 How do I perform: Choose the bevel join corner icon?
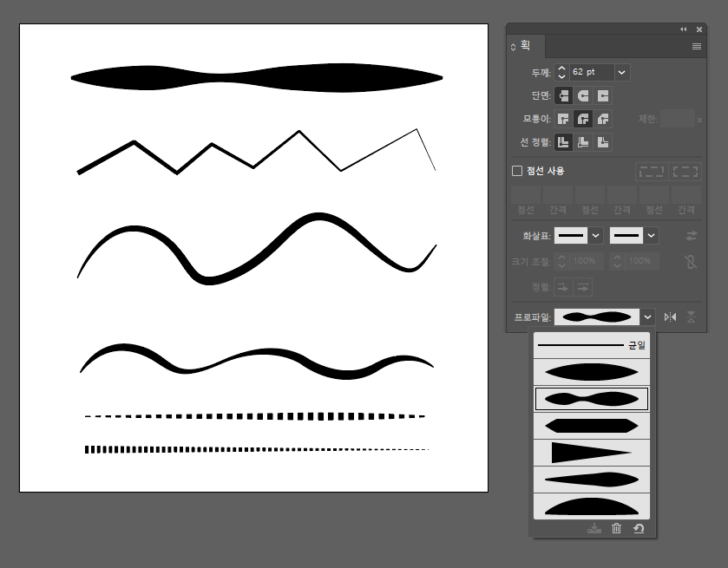pos(603,119)
